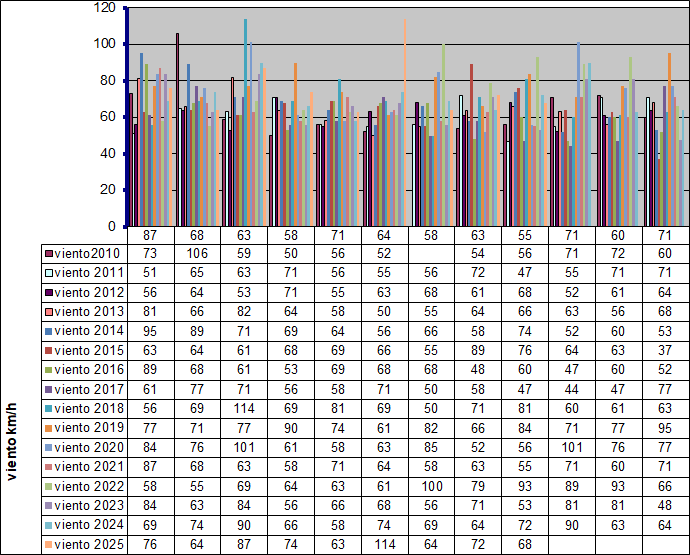Select the 87 cell in the top table row
Image resolution: width=690 pixels, height=555 pixels.
(151, 234)
